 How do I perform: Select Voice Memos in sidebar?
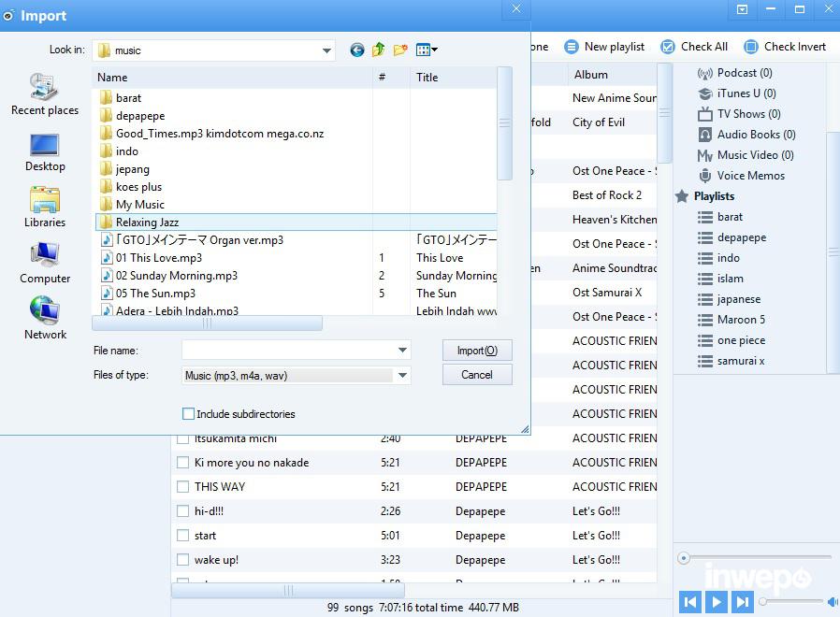[x=750, y=176]
